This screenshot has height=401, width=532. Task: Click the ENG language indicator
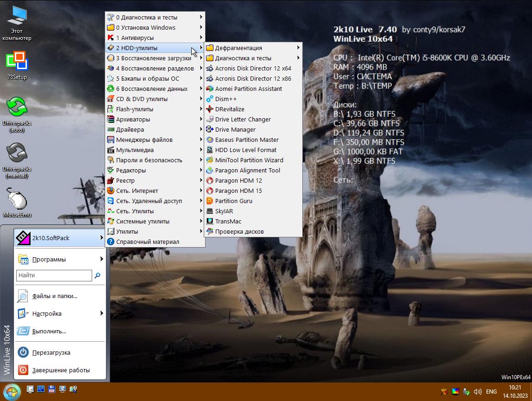pos(491,392)
